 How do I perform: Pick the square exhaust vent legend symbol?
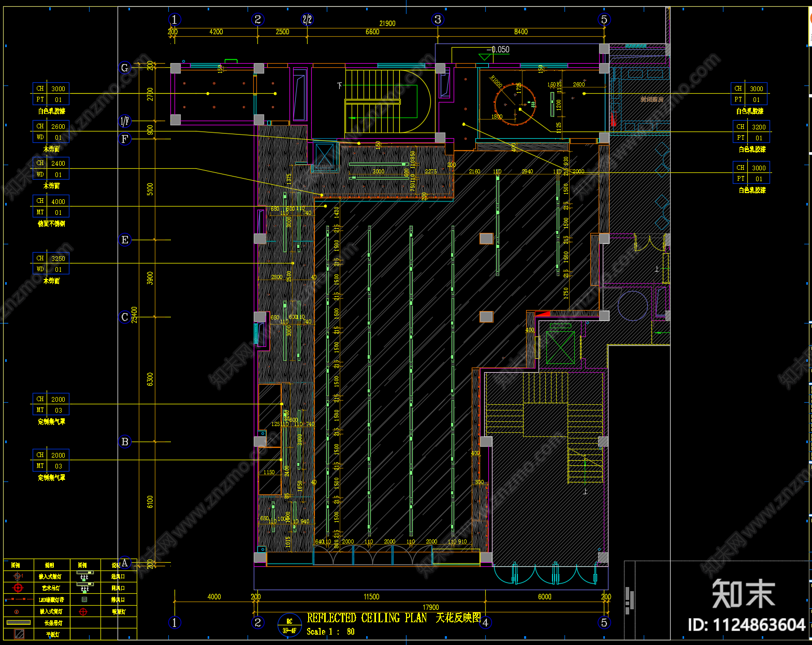click(84, 599)
